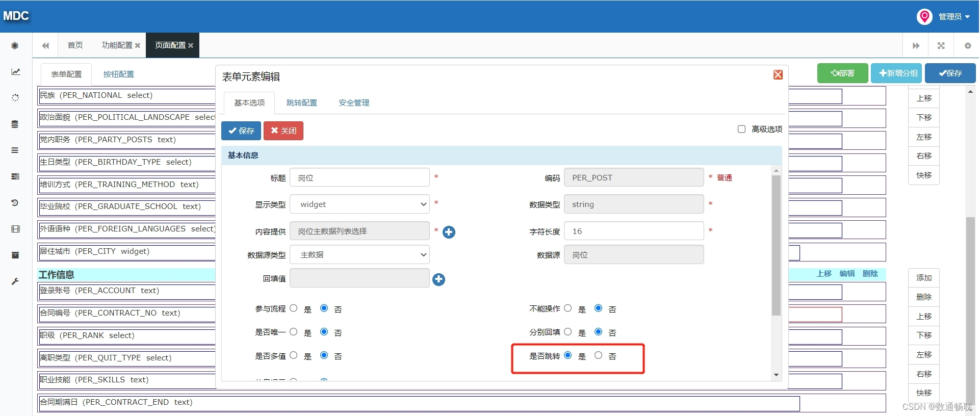Close the 页面配置 tab with its x icon
980x416 pixels.
tap(191, 45)
